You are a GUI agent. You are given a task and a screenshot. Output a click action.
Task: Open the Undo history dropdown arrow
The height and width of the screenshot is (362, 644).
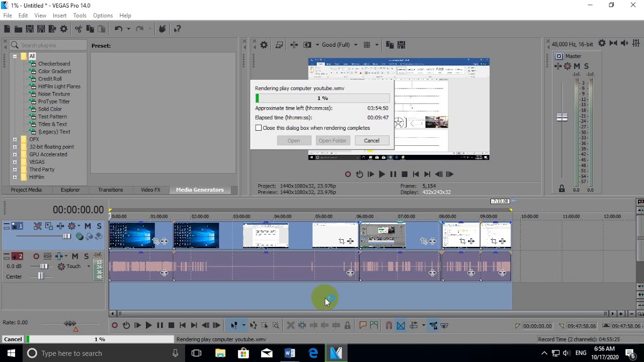128,29
